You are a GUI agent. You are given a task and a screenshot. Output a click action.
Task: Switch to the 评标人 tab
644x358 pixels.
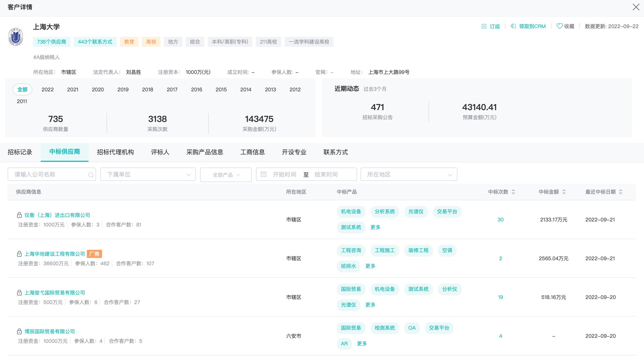(x=160, y=152)
